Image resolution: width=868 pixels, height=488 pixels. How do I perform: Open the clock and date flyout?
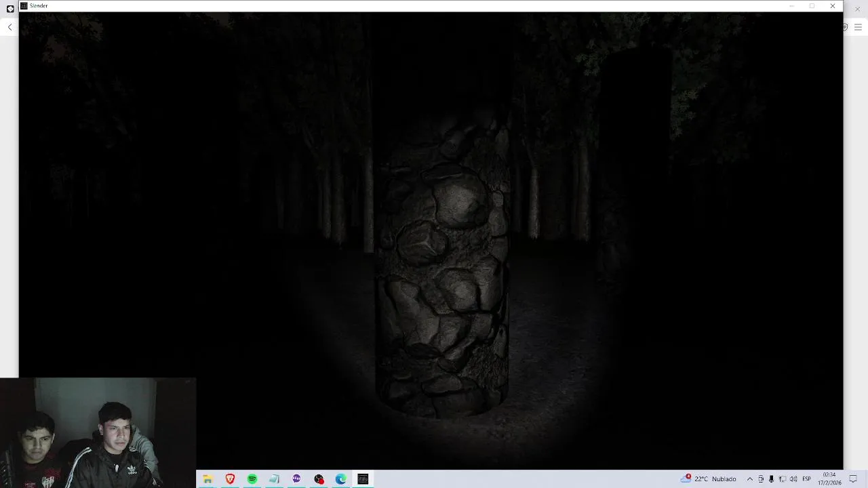coord(829,479)
